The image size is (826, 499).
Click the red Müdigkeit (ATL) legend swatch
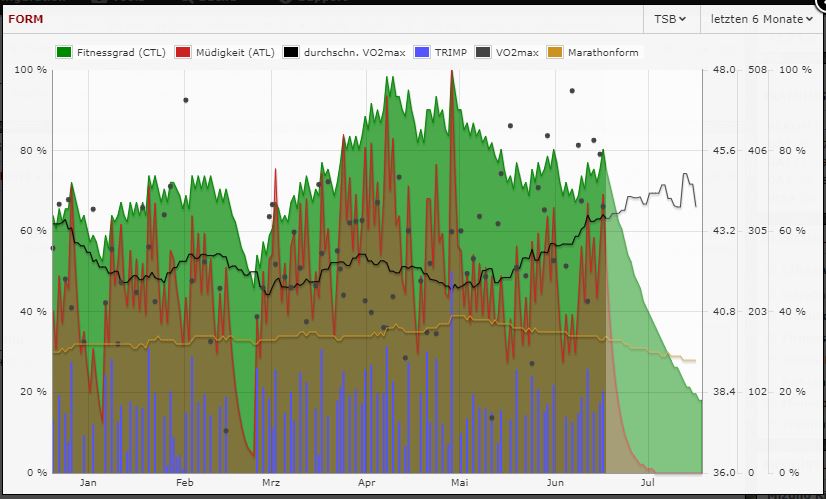(x=182, y=52)
